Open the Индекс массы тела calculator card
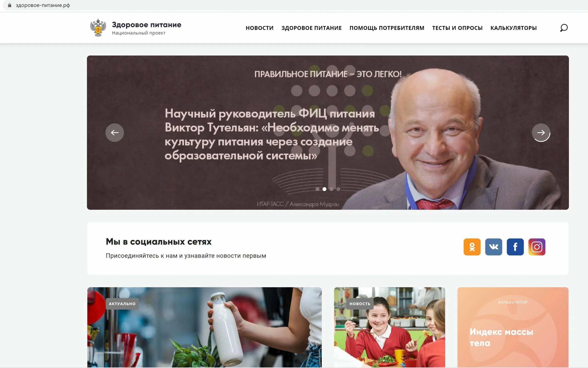This screenshot has height=368, width=588. (x=513, y=327)
